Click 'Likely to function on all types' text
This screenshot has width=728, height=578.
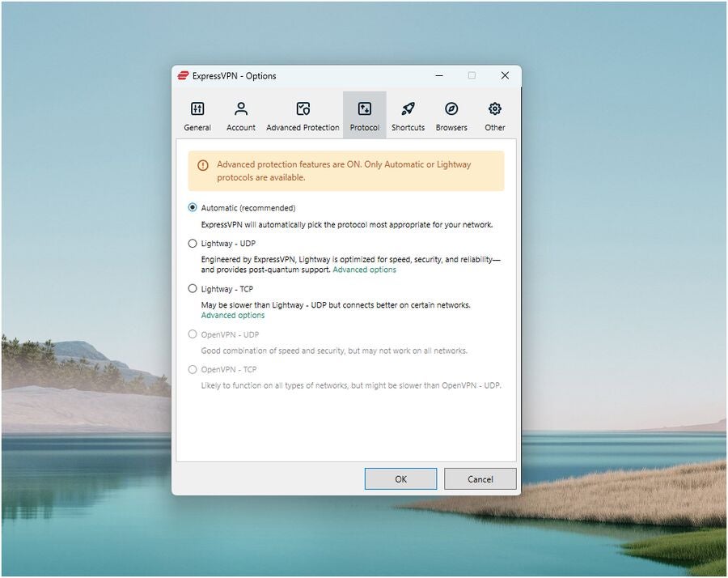point(351,385)
